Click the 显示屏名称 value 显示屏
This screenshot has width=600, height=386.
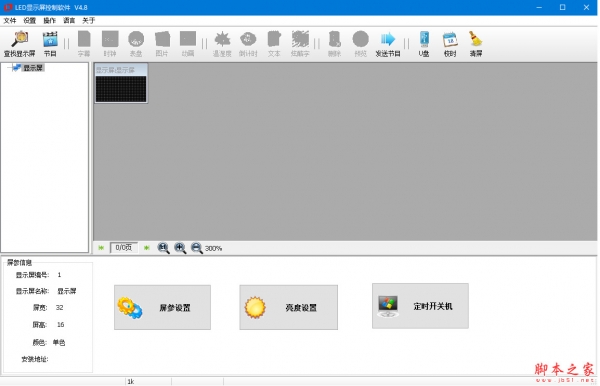pos(67,291)
